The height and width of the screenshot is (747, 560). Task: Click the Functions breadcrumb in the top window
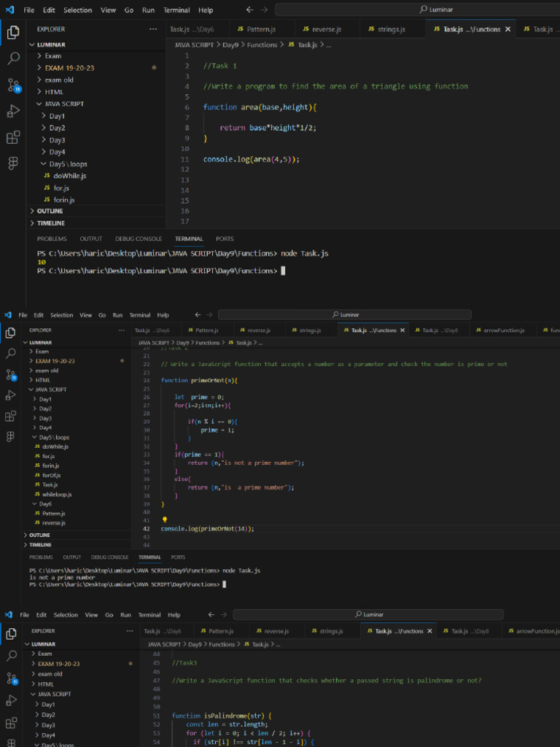[x=262, y=44]
